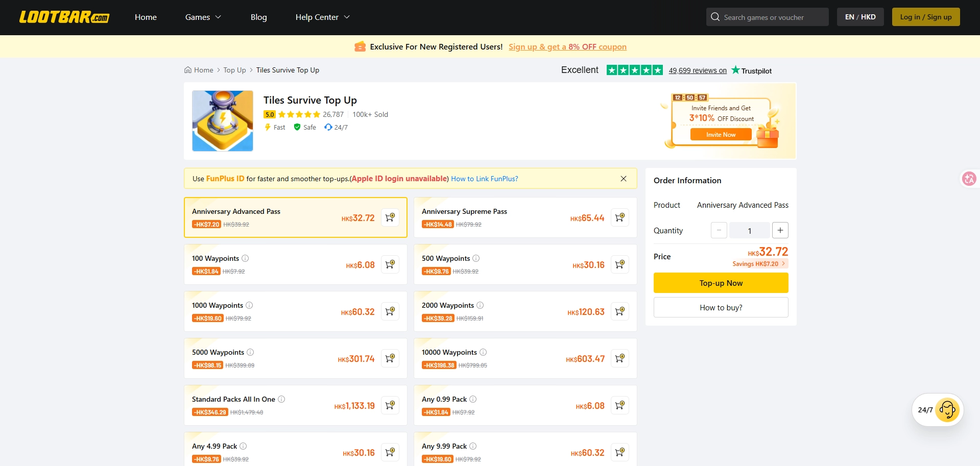Click the quantity input field

tap(750, 230)
